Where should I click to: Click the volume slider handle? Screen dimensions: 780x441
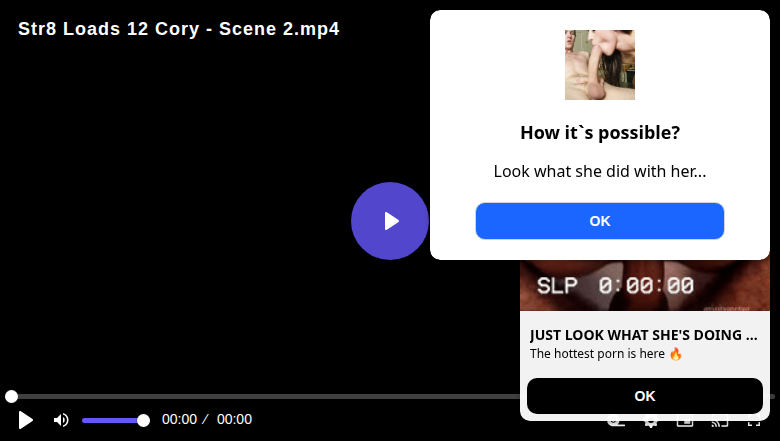pyautogui.click(x=143, y=420)
